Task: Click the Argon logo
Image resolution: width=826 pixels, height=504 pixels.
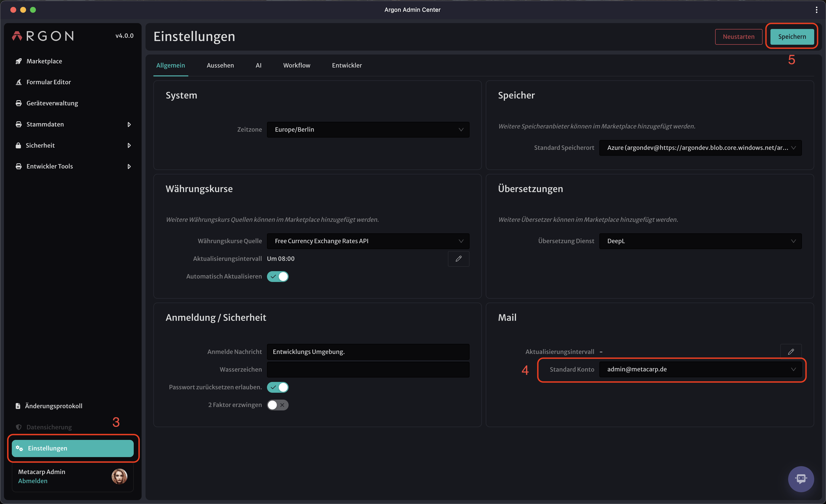Action: (x=43, y=36)
